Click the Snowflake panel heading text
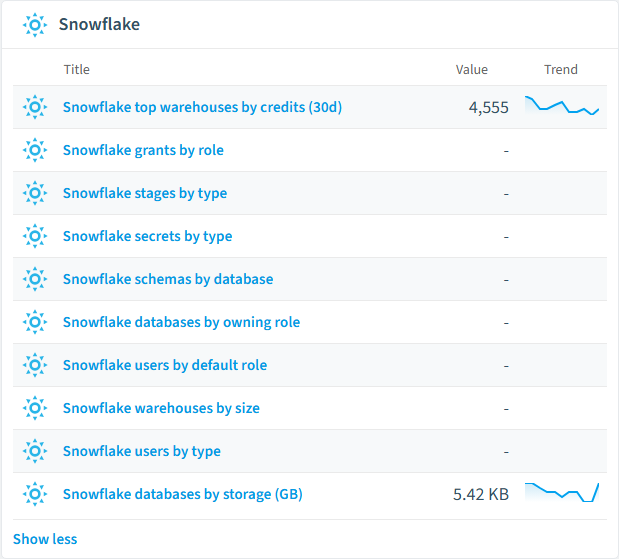 pyautogui.click(x=99, y=24)
